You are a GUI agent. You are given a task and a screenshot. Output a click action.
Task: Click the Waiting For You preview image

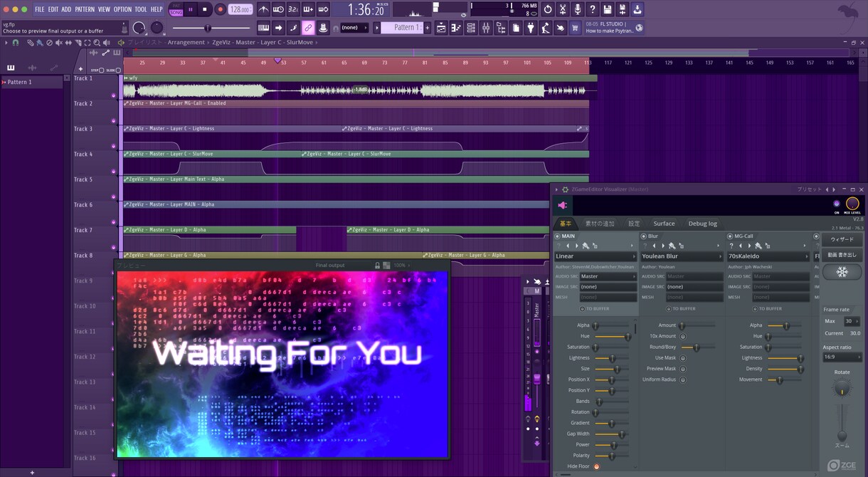[x=282, y=364]
